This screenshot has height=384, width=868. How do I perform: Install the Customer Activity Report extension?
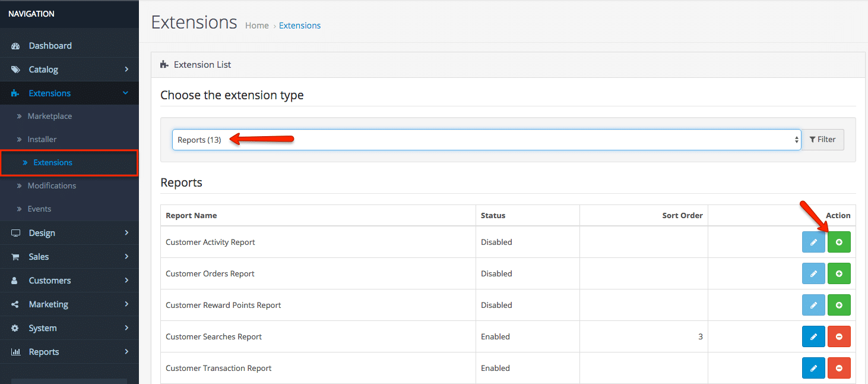click(x=839, y=242)
